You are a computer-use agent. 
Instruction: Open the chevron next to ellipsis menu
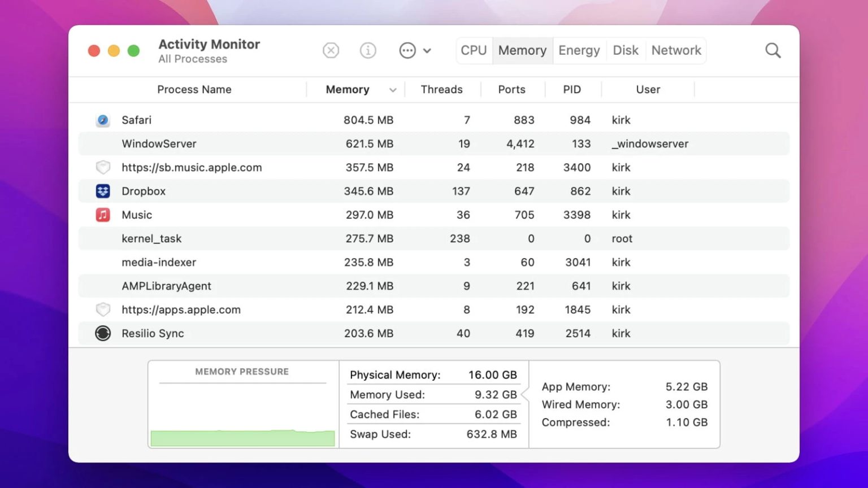(x=428, y=50)
